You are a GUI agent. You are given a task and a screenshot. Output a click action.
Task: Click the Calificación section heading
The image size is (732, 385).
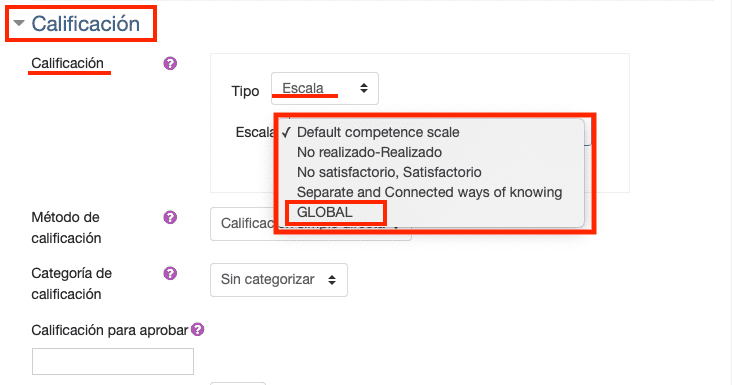pyautogui.click(x=85, y=24)
